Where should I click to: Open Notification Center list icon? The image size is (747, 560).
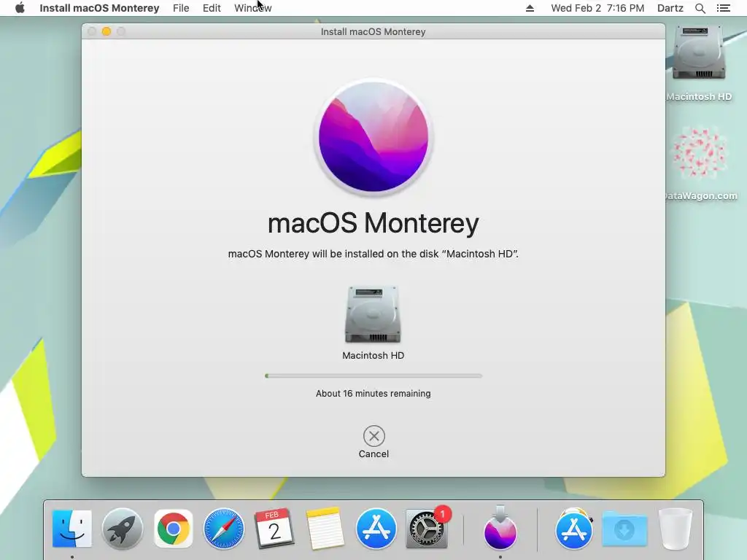(x=723, y=8)
